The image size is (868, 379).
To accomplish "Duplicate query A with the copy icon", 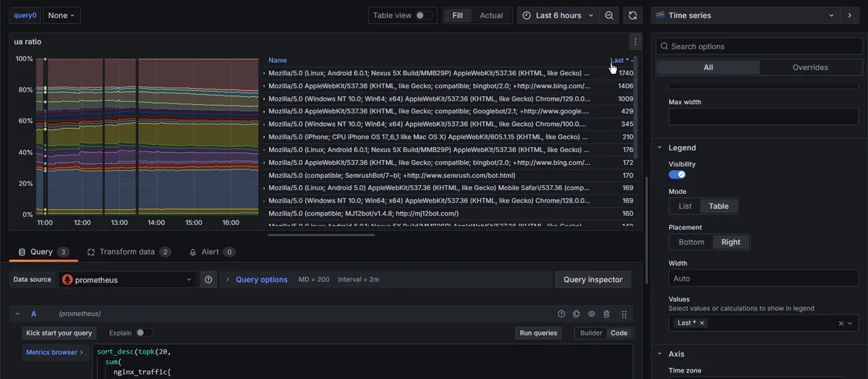I will click(576, 314).
